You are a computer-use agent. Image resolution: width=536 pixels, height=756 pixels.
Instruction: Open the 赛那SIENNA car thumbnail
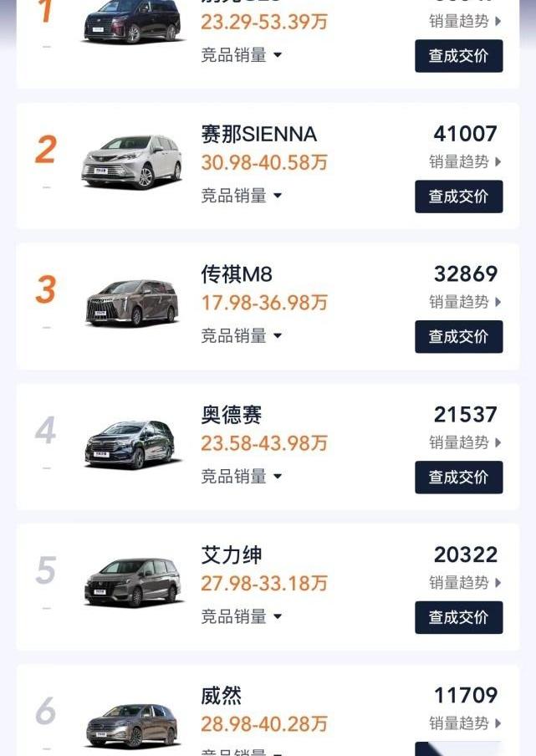[132, 161]
